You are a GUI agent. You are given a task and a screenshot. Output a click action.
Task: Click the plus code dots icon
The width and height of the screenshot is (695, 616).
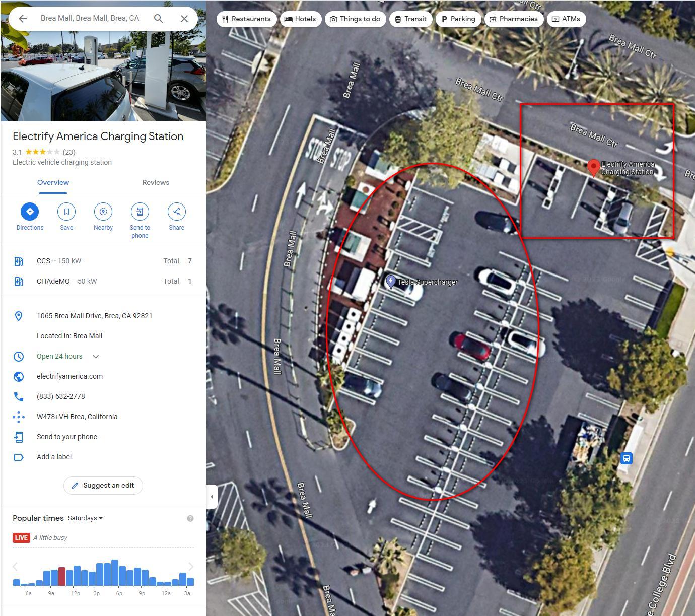coord(19,417)
